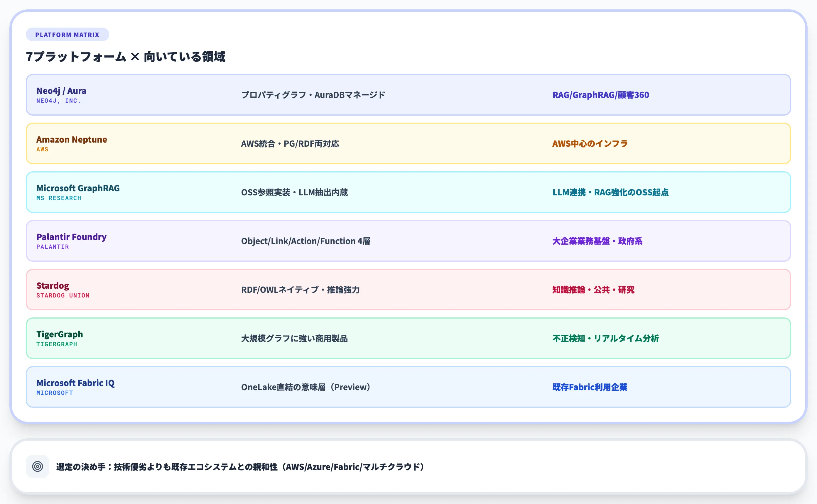Click the PLATFORM MATRIX badge
Screen dimensions: 817x504
(x=67, y=34)
